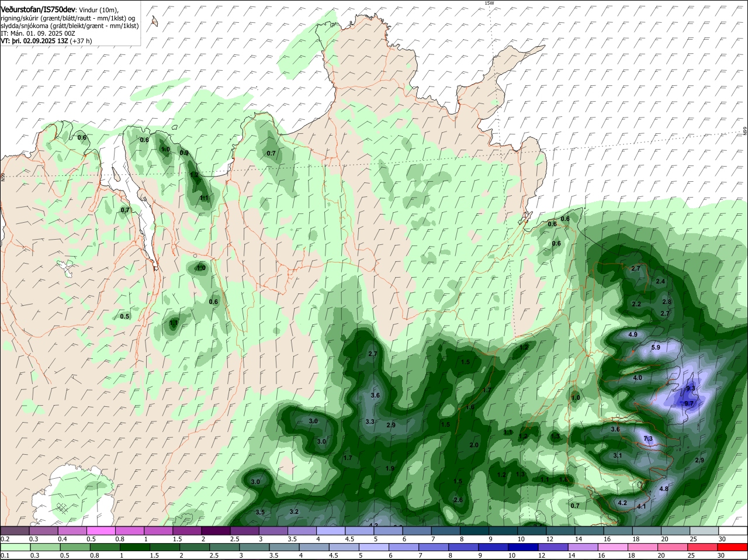Click the lightest green 0.1–0.3 rain legend swatch
748x560 pixels.
click(x=16, y=547)
